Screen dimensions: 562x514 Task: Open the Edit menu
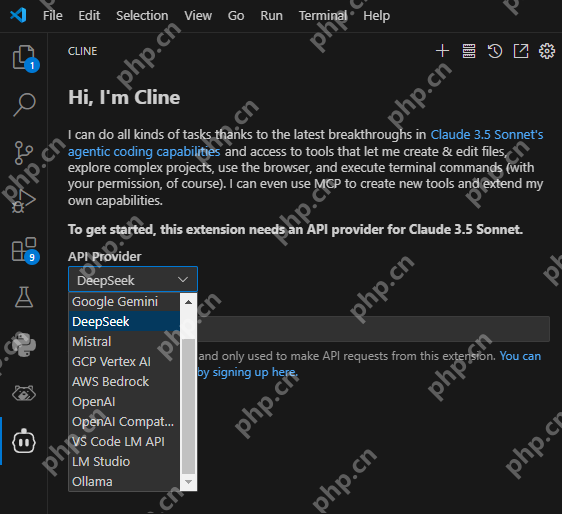89,16
